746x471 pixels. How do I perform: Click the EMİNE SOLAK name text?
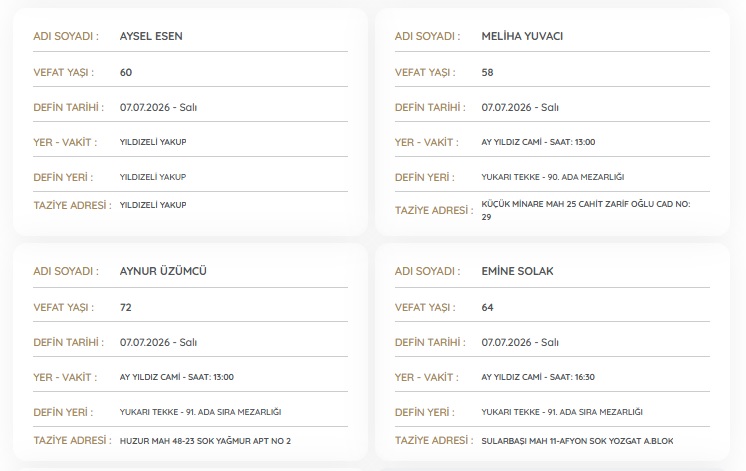pos(517,271)
